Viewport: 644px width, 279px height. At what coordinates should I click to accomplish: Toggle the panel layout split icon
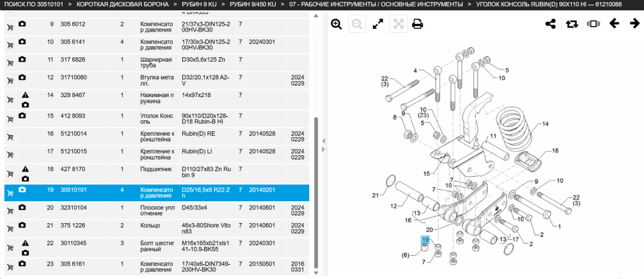tap(593, 24)
